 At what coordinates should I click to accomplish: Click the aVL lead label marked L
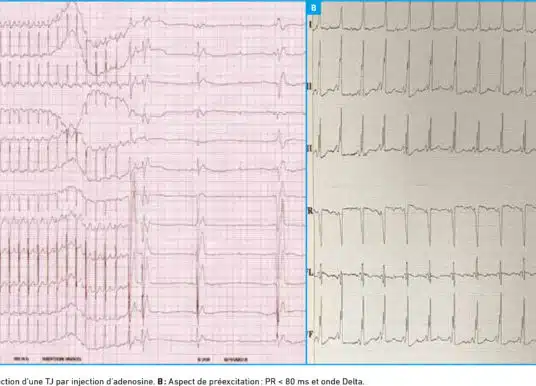pos(310,272)
